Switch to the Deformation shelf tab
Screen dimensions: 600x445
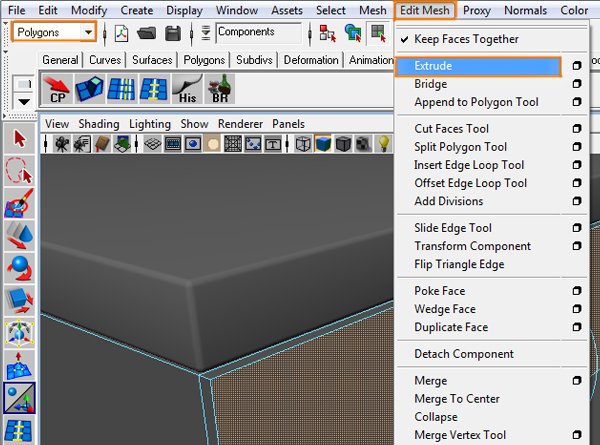click(311, 60)
